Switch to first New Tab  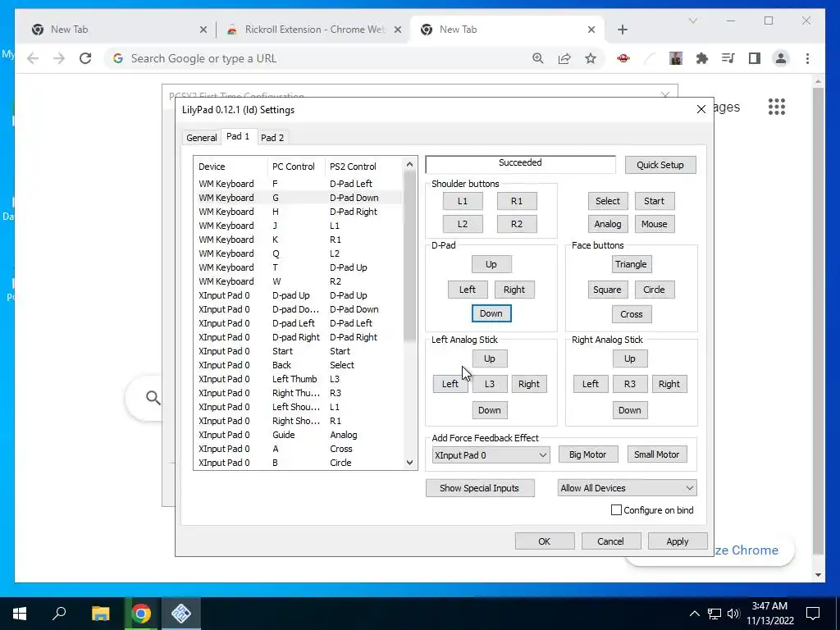(x=118, y=30)
